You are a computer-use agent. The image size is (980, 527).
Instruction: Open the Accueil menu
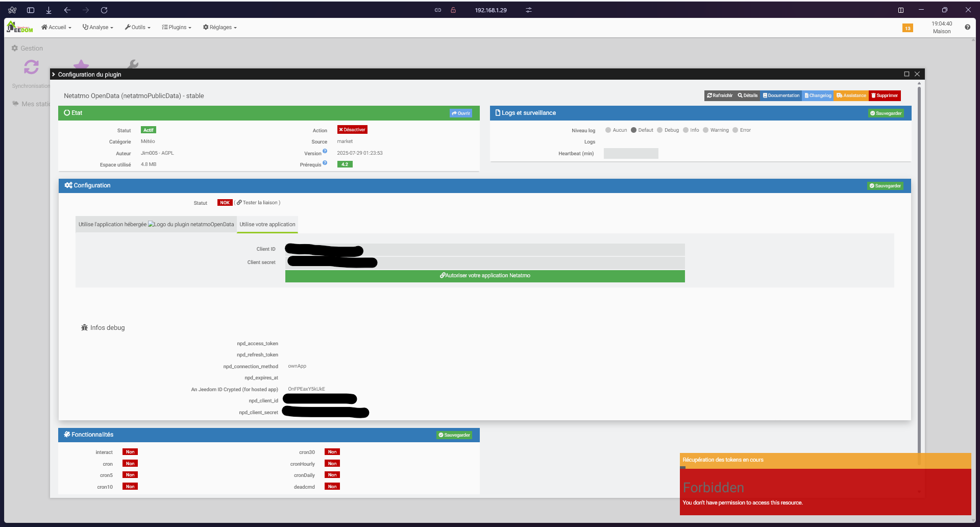coord(56,28)
